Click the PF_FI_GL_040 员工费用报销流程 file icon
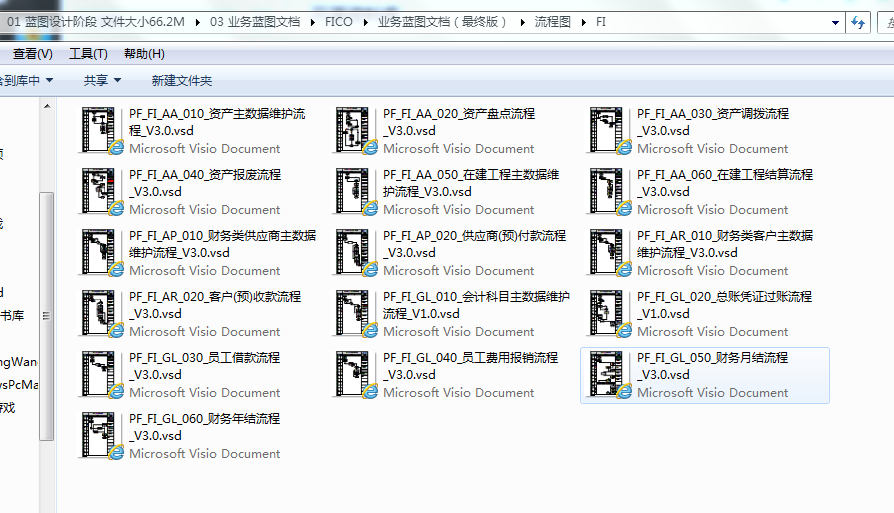The height and width of the screenshot is (513, 894). click(x=357, y=374)
